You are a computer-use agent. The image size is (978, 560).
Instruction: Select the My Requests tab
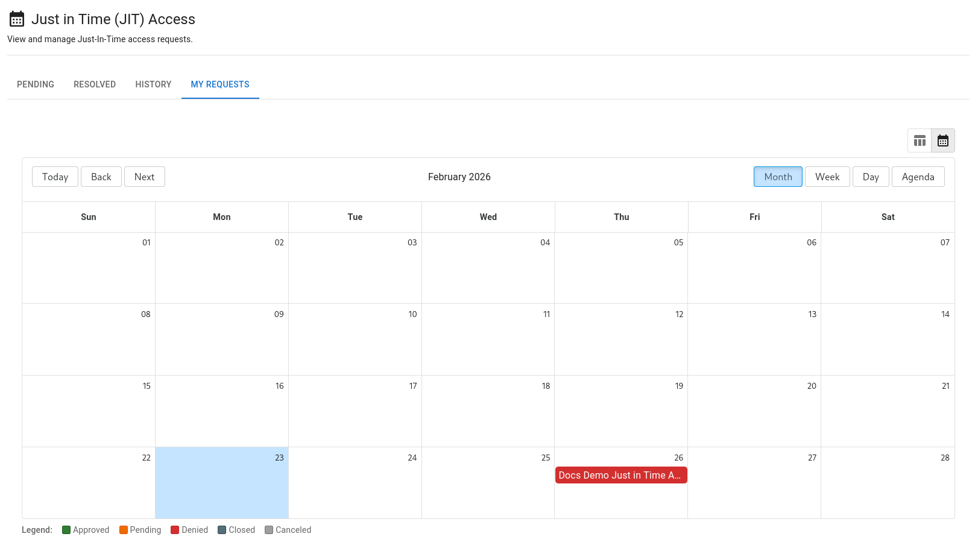coord(220,84)
